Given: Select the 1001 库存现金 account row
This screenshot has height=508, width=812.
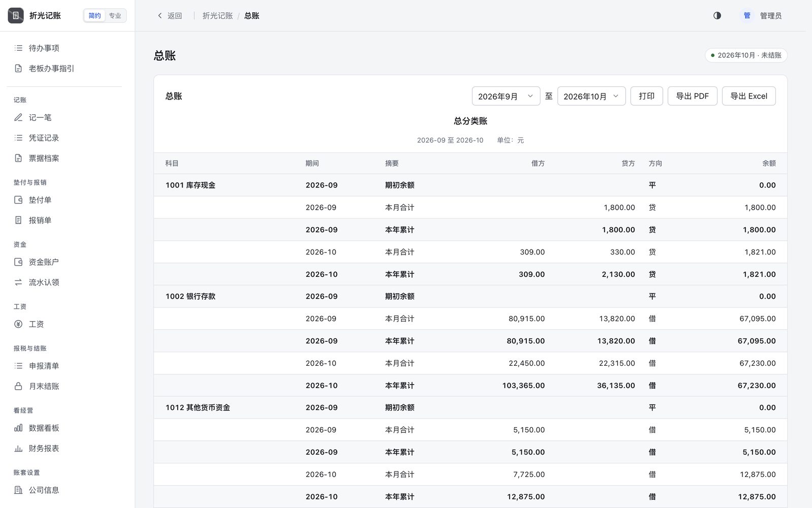Looking at the screenshot, I should pyautogui.click(x=470, y=185).
